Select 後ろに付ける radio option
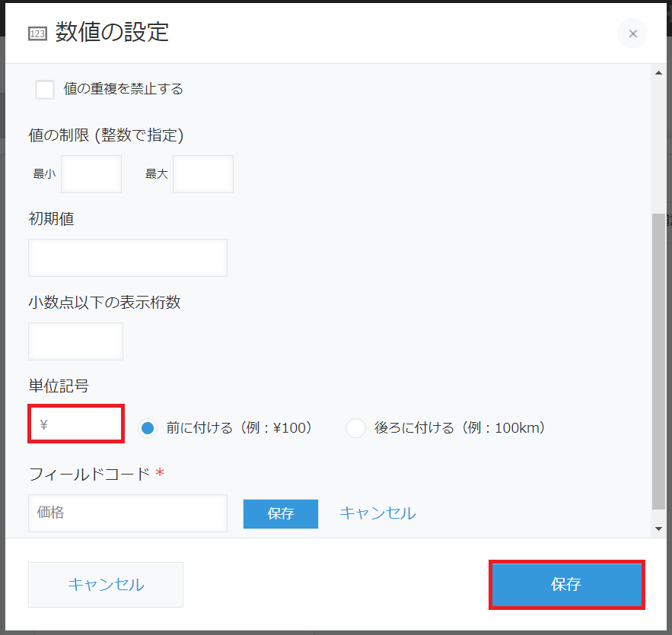672x635 pixels. [x=355, y=427]
